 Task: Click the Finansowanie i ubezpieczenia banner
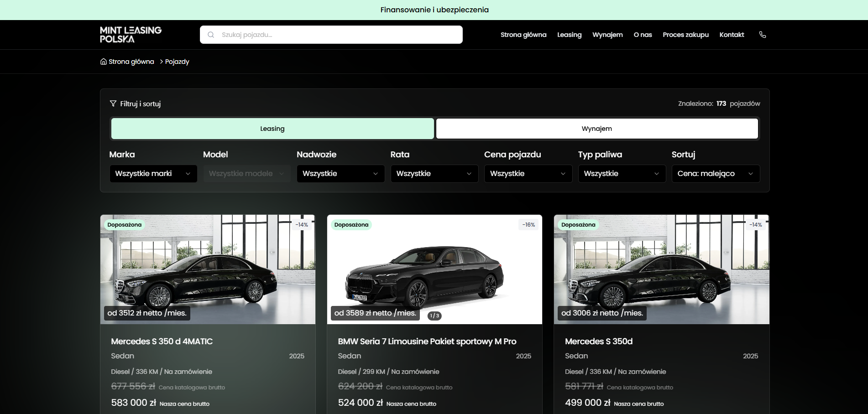[434, 10]
